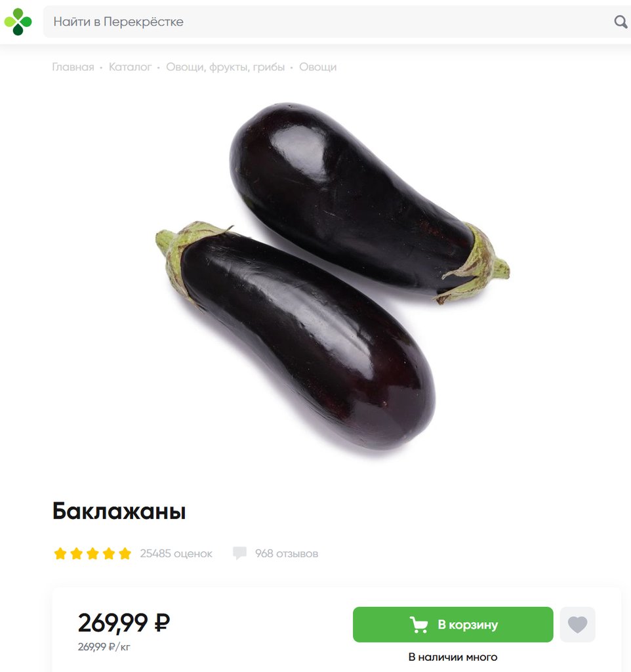This screenshot has width=631, height=672.
Task: Click the '269,99 ₽' price label
Action: [124, 623]
